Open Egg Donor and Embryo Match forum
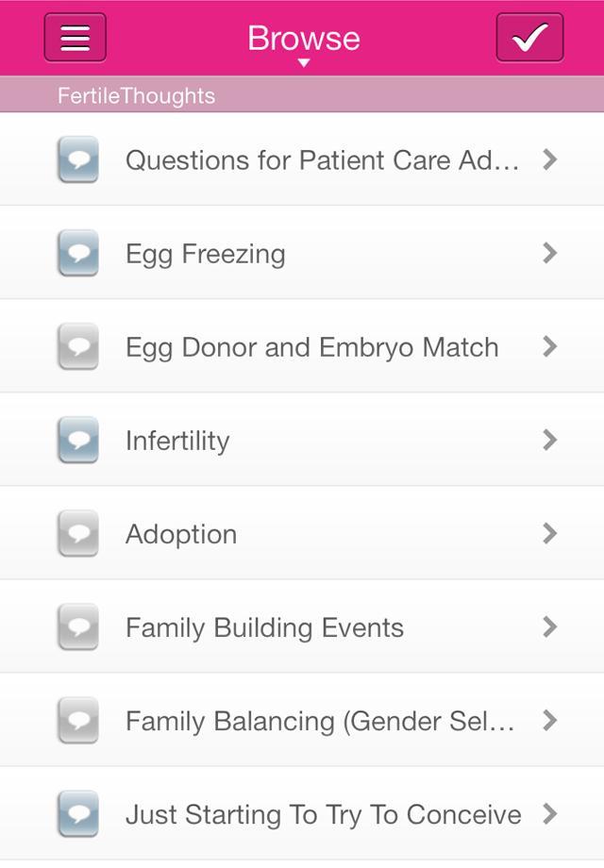 311,347
